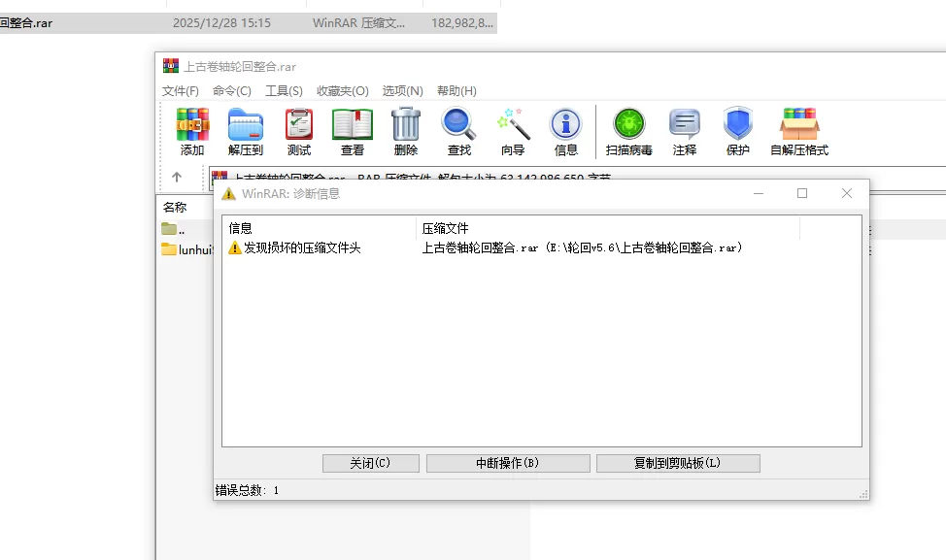946x560 pixels.
Task: Open the 选项(N) menu
Action: pos(402,91)
